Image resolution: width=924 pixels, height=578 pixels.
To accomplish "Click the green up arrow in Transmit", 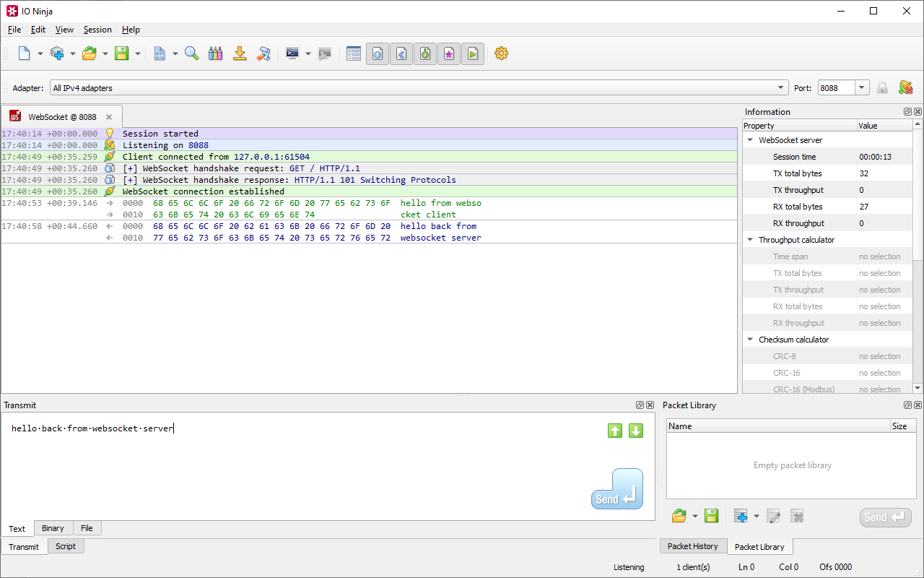I will [615, 431].
